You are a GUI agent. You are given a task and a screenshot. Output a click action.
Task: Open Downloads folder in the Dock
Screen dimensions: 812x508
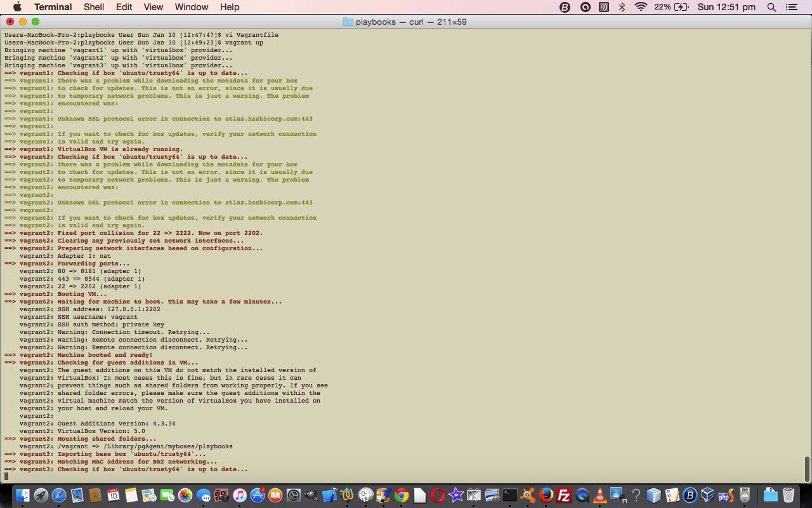770,495
